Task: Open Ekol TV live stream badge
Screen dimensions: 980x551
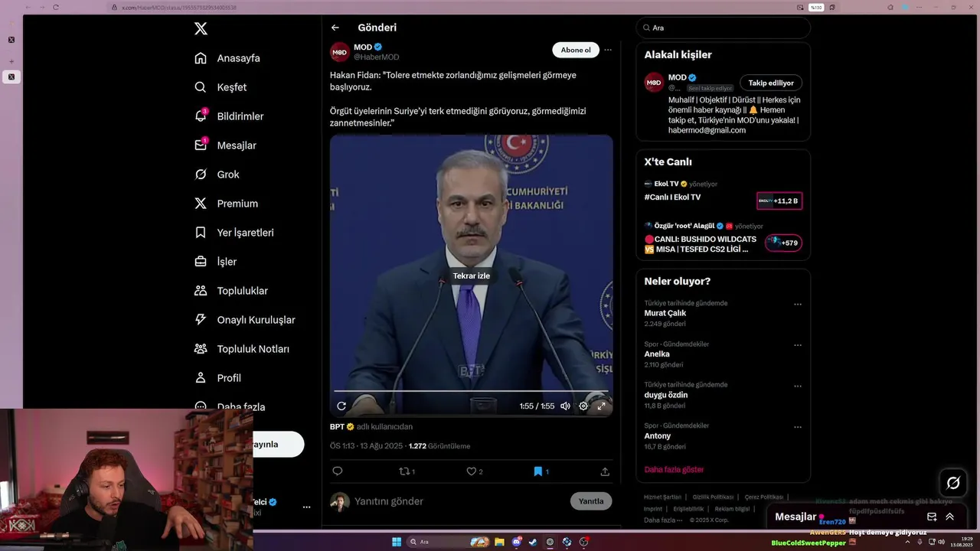Action: (x=779, y=201)
